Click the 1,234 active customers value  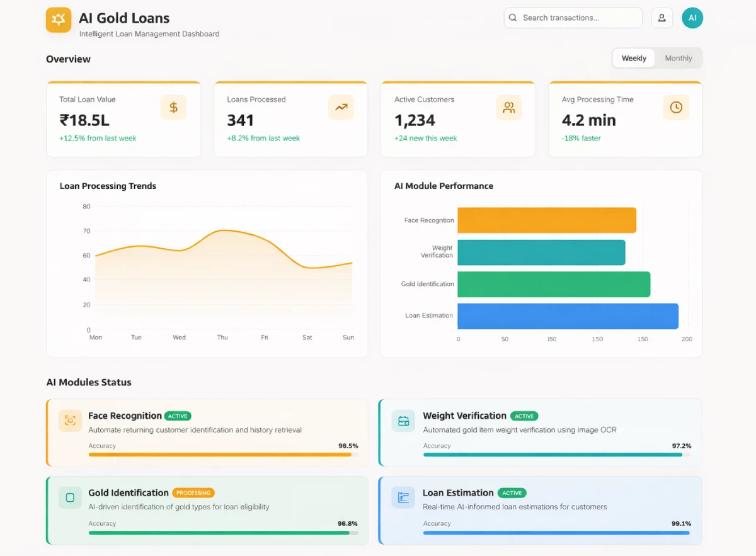click(415, 120)
